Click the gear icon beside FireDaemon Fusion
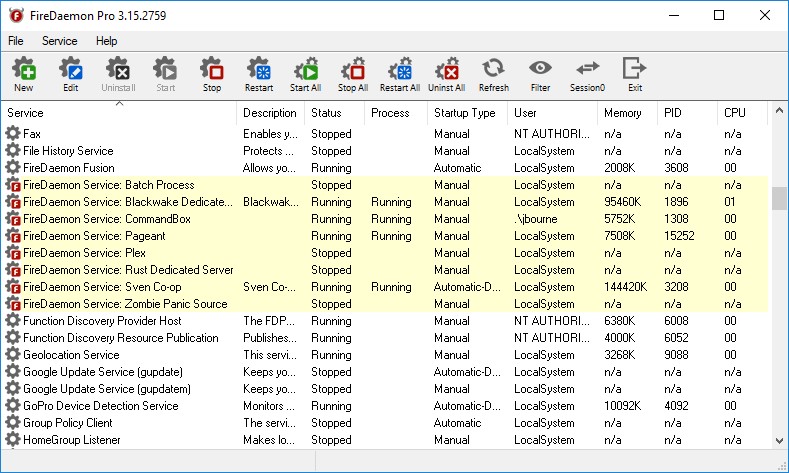Viewport: 789px width, 473px height. tap(13, 168)
